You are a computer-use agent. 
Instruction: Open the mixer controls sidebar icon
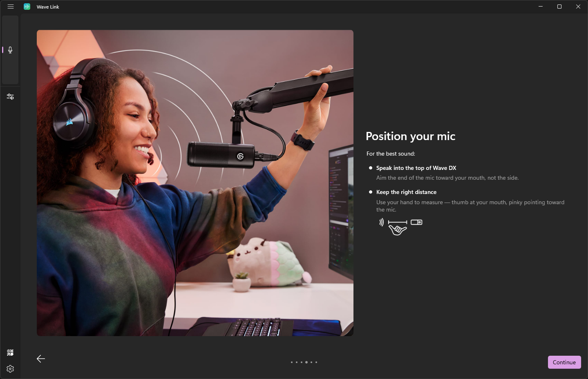10,97
